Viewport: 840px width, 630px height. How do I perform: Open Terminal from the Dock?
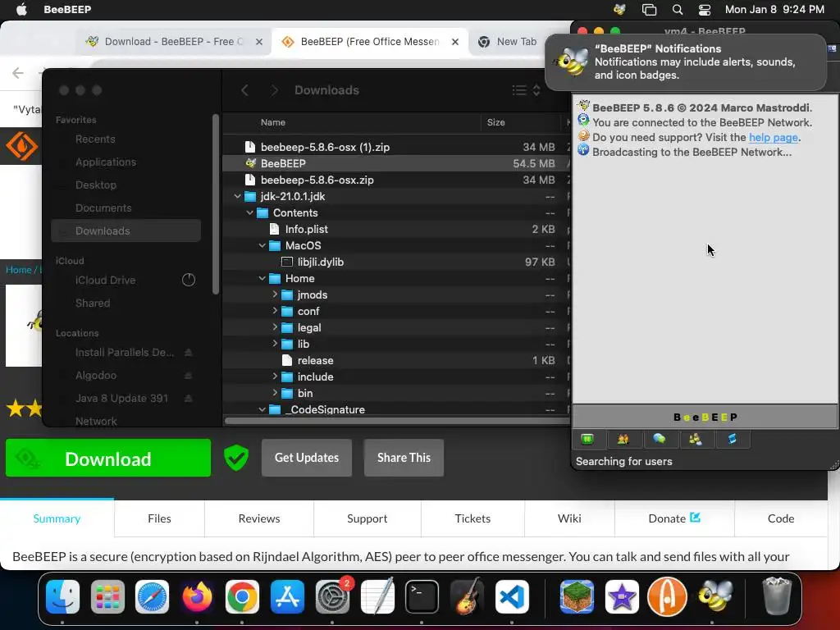[x=422, y=597]
